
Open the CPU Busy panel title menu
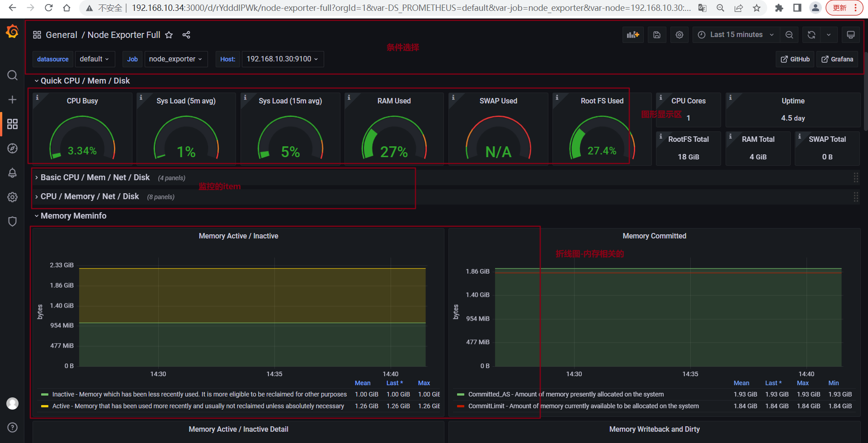click(x=82, y=101)
